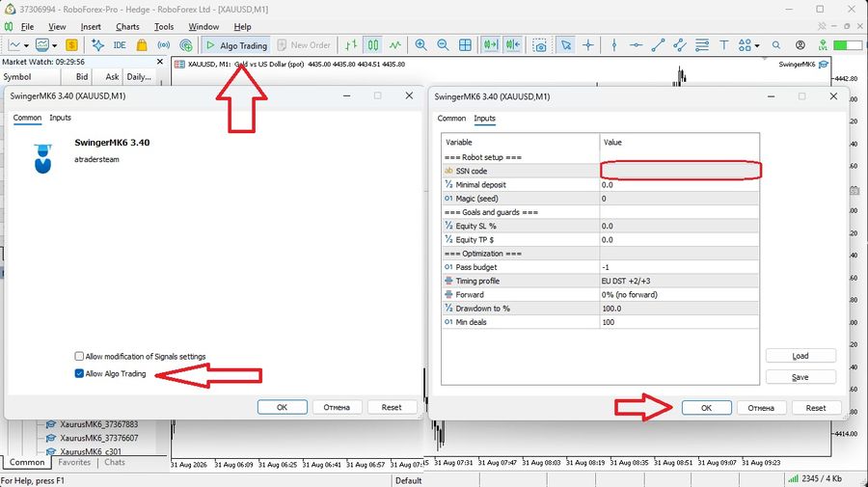
Task: Open the account profile icon
Action: click(x=800, y=45)
